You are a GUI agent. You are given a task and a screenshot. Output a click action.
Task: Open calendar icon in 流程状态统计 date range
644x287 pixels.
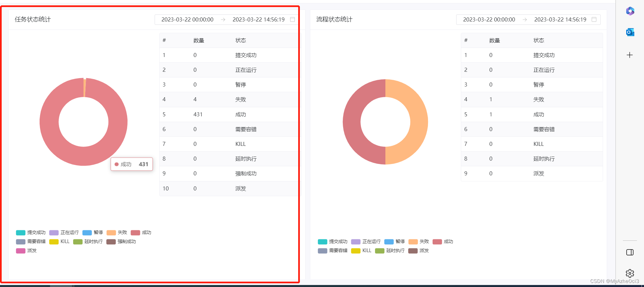pyautogui.click(x=594, y=19)
